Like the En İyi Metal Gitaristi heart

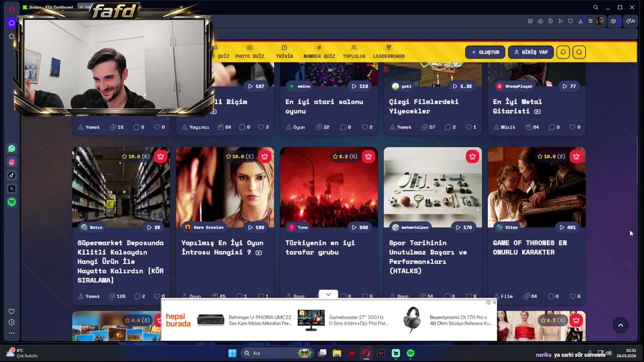point(573,127)
